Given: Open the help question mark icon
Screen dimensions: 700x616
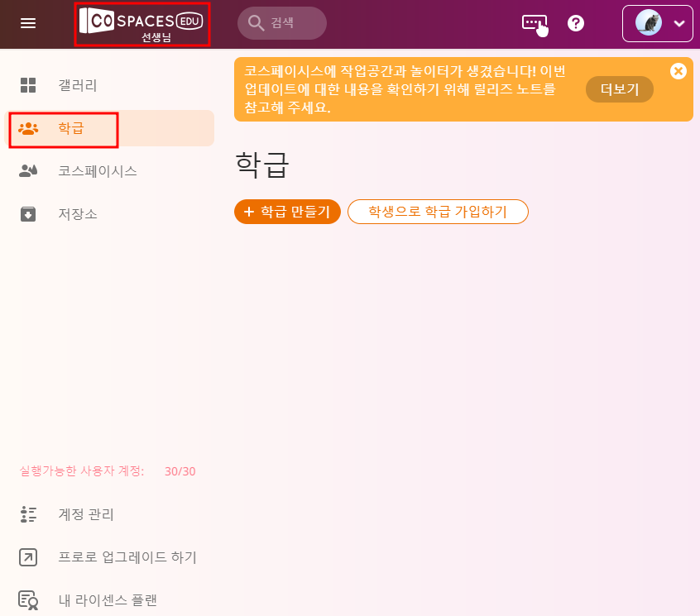Looking at the screenshot, I should tap(576, 23).
